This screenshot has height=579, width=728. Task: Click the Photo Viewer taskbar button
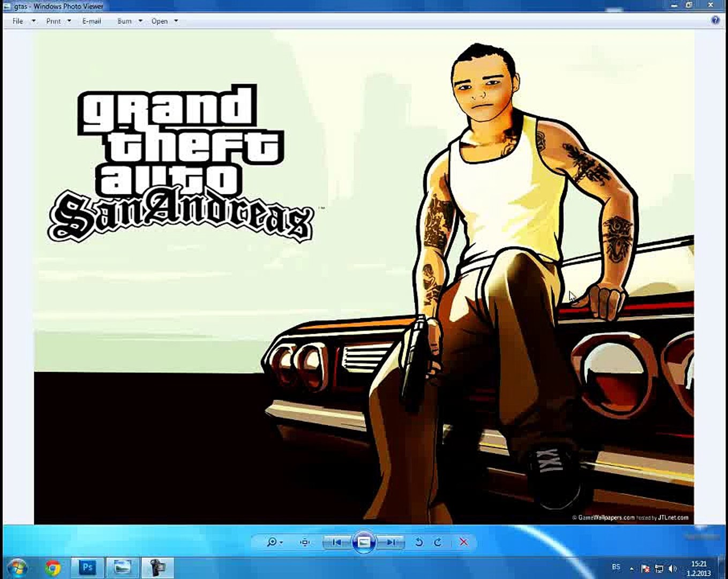click(x=123, y=567)
